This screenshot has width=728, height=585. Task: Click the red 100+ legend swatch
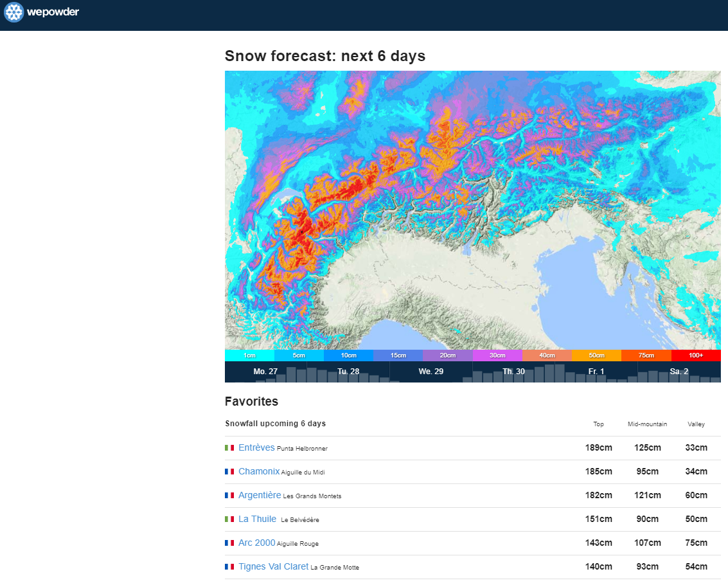[696, 355]
